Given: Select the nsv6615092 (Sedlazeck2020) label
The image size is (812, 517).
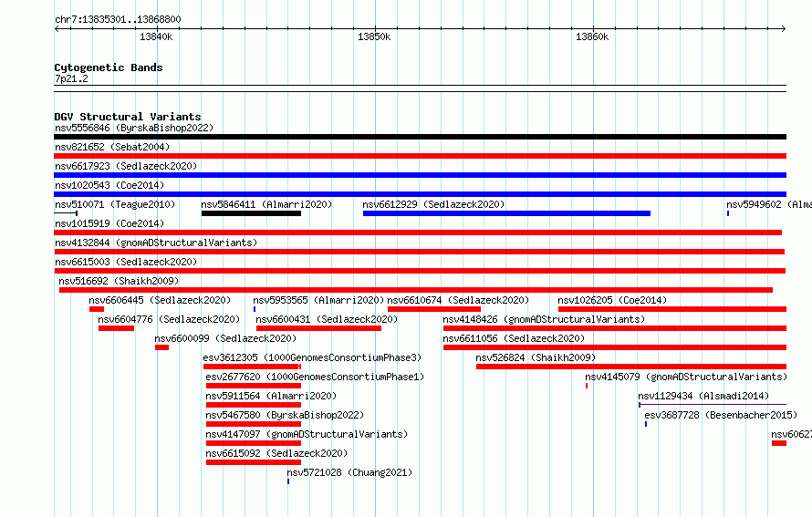Looking at the screenshot, I should 276,453.
